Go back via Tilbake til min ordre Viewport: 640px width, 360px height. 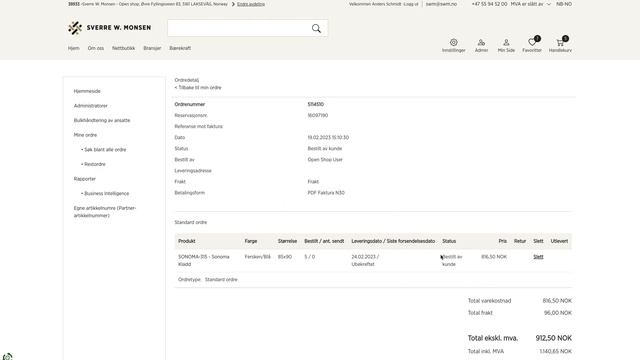(198, 88)
